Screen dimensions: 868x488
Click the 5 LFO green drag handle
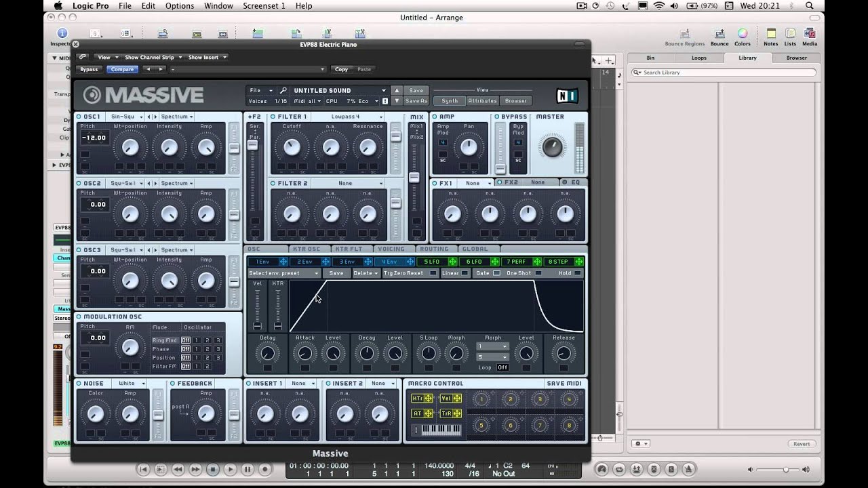(452, 262)
